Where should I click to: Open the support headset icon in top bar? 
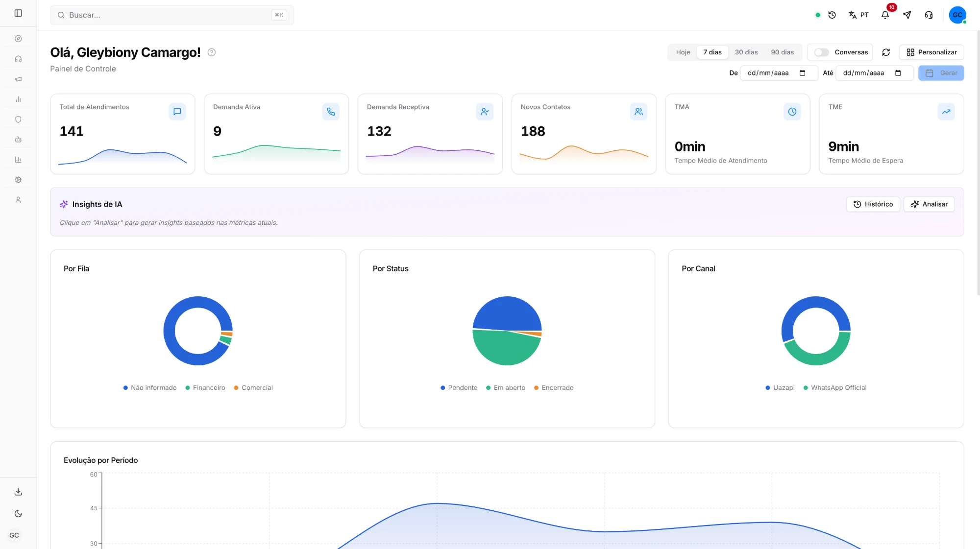[929, 15]
